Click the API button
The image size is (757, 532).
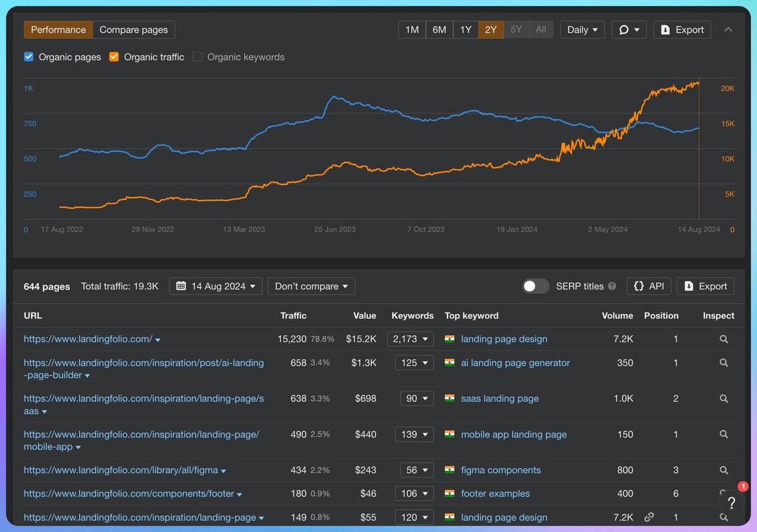click(648, 286)
